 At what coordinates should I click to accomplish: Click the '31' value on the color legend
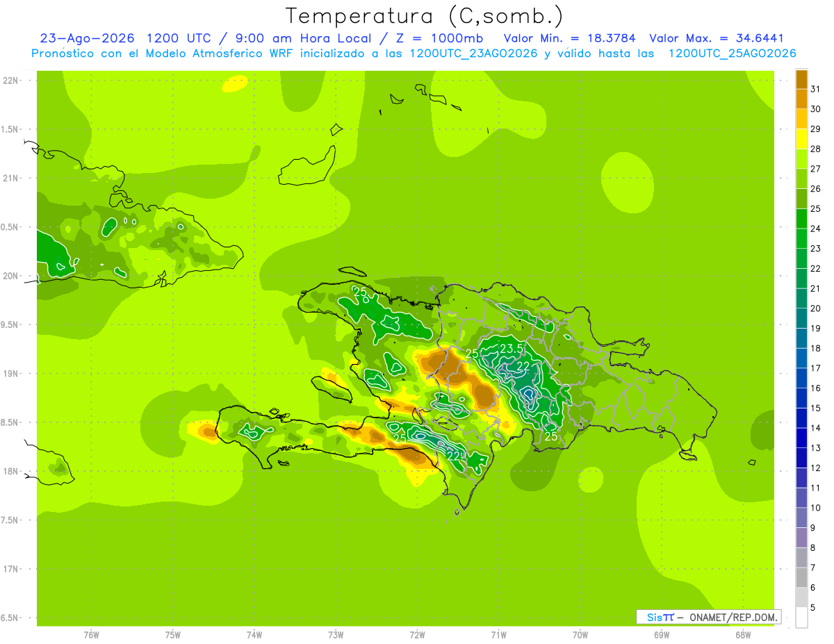coord(816,88)
